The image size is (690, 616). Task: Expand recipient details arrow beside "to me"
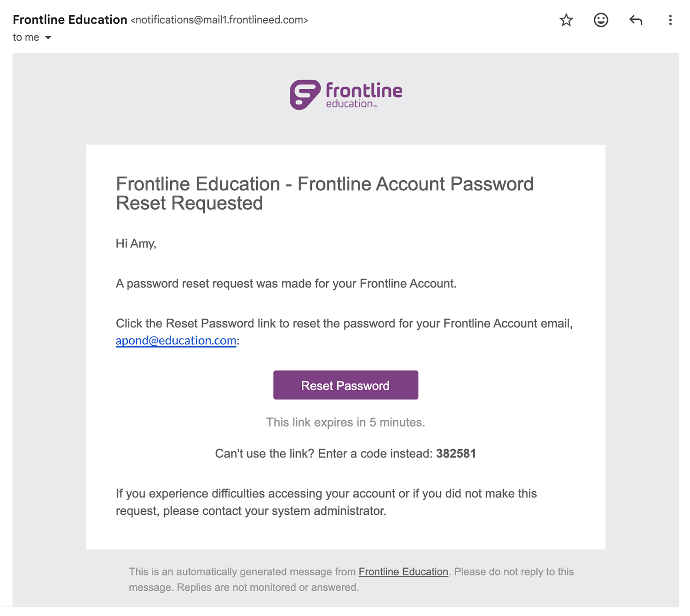click(x=48, y=38)
